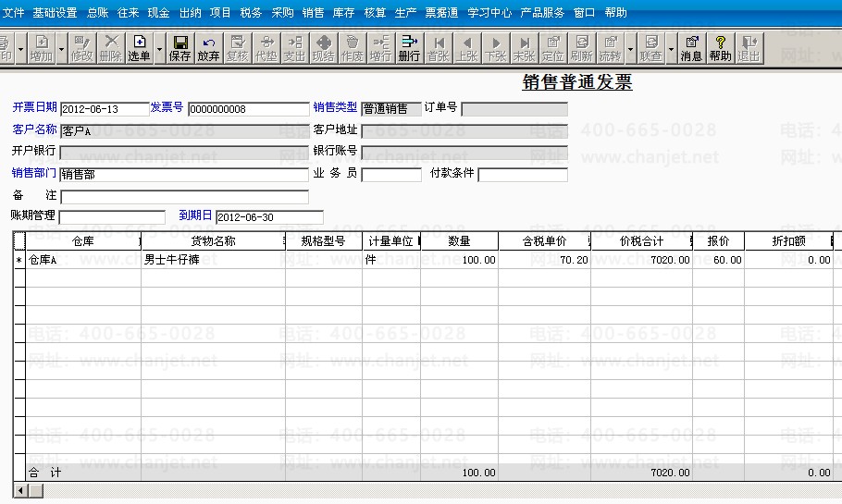Click the 备注 remarks field

pos(185,197)
